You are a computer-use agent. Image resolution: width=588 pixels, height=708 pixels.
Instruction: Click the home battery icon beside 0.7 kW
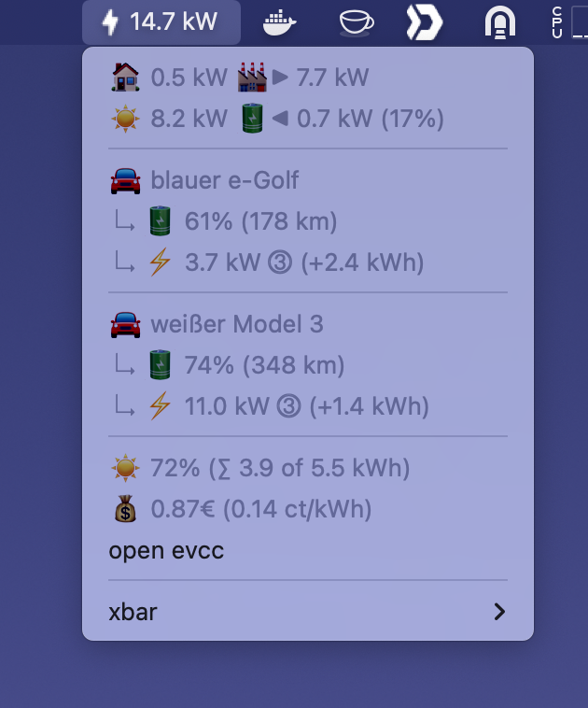[252, 119]
